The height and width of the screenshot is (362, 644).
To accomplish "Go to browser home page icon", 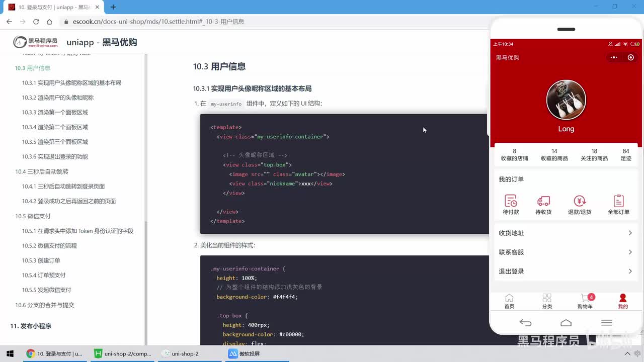I will coord(49,22).
